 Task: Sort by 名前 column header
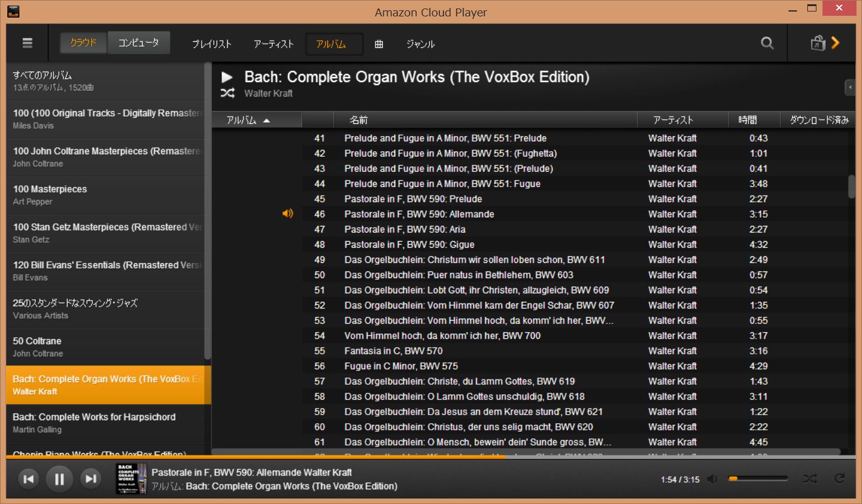(485, 120)
